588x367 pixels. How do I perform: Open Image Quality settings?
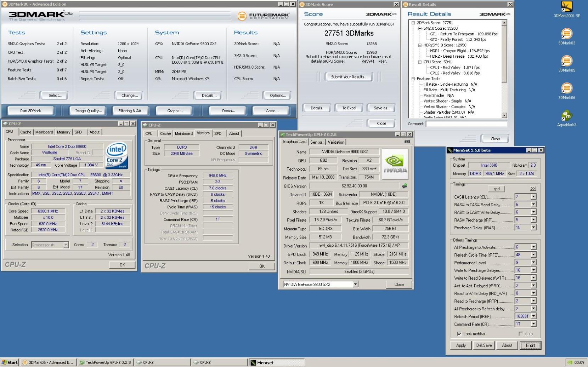(88, 111)
